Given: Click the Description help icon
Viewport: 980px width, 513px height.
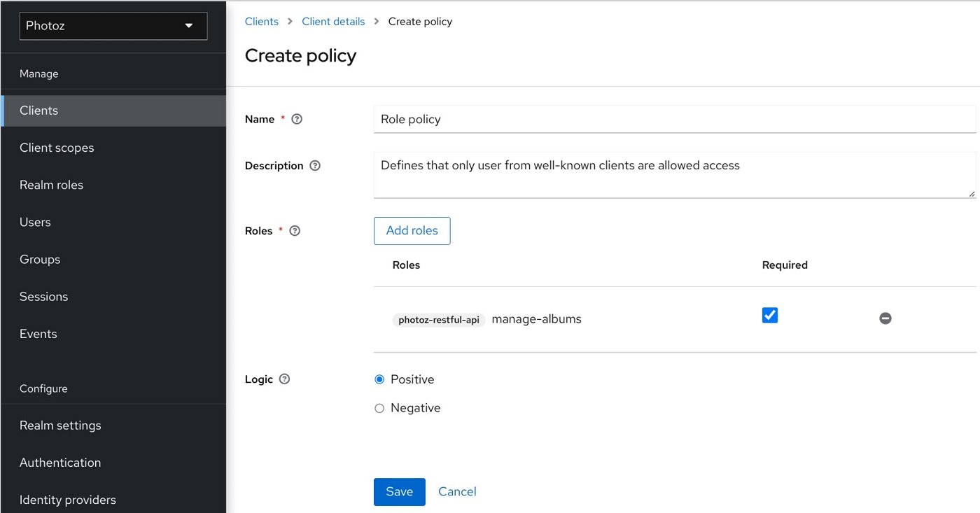Looking at the screenshot, I should (314, 165).
